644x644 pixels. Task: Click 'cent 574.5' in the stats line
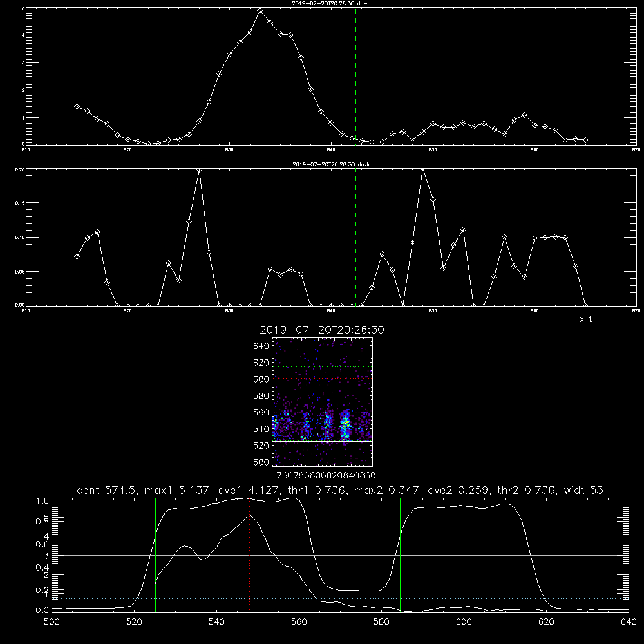click(x=107, y=490)
